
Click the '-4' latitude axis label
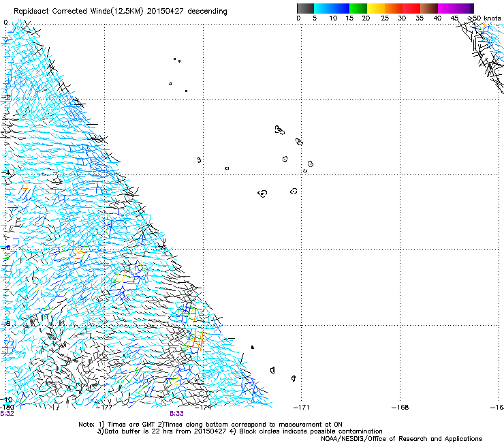click(6, 172)
